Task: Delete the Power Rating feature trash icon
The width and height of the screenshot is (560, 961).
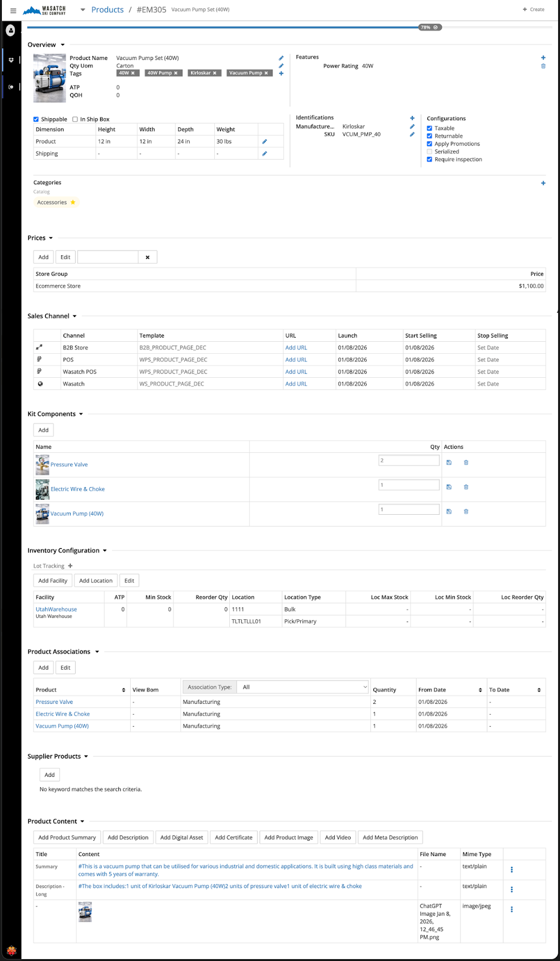Action: (x=543, y=66)
